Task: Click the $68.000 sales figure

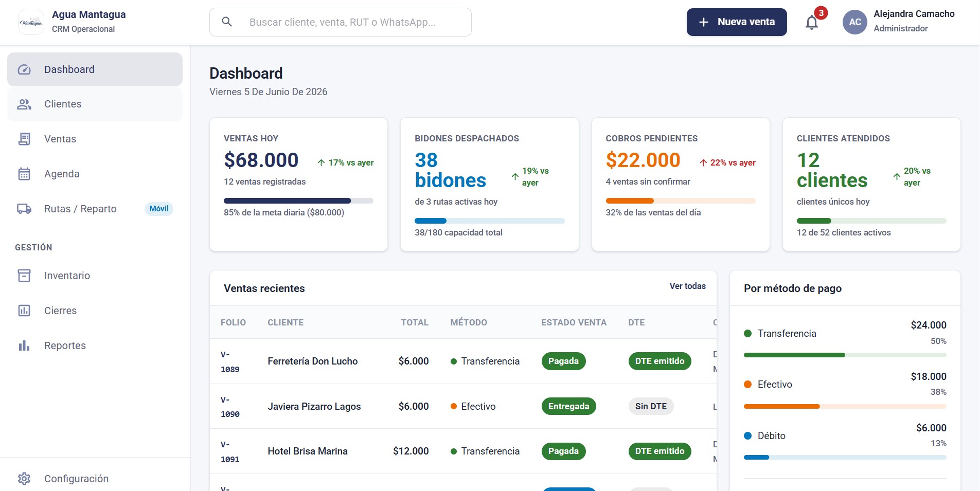Action: click(261, 160)
